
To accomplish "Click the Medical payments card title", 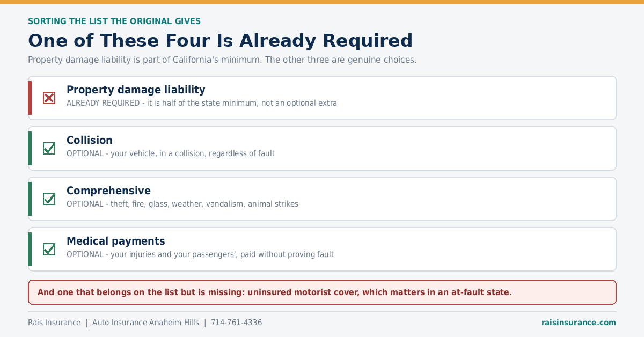I will coord(116,241).
